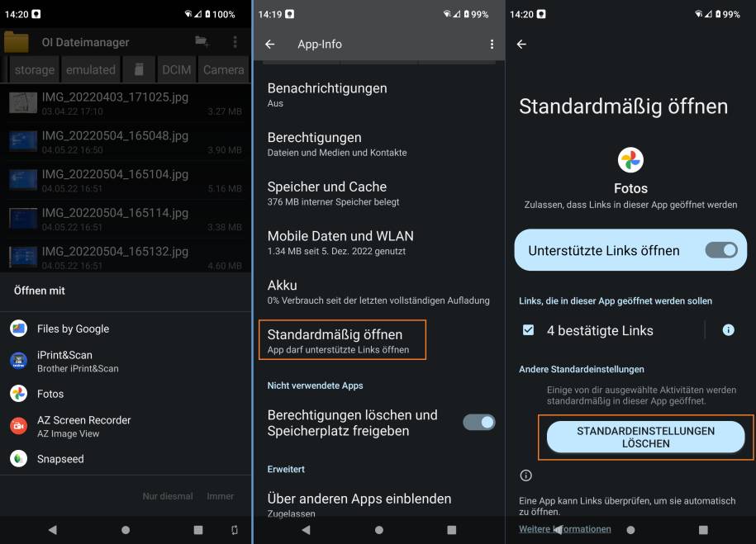This screenshot has width=756, height=544.
Task: Select AZ Screen Recorder icon
Action: tap(19, 426)
